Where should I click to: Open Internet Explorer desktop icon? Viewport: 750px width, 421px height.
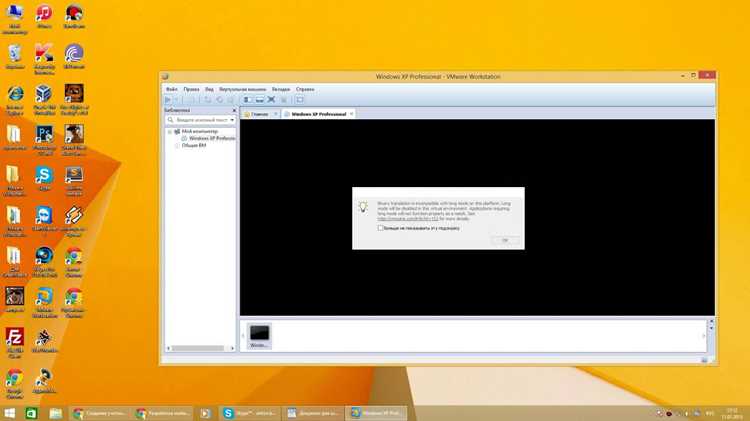pos(15,99)
